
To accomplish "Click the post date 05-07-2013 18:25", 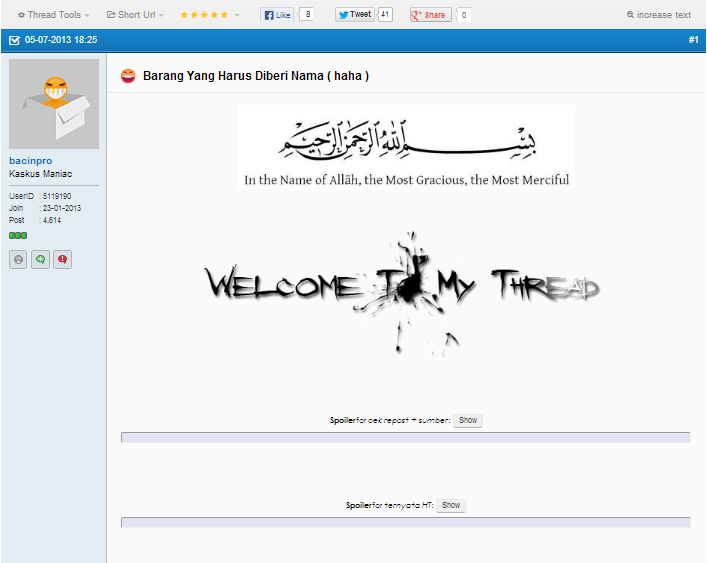I will 61,40.
